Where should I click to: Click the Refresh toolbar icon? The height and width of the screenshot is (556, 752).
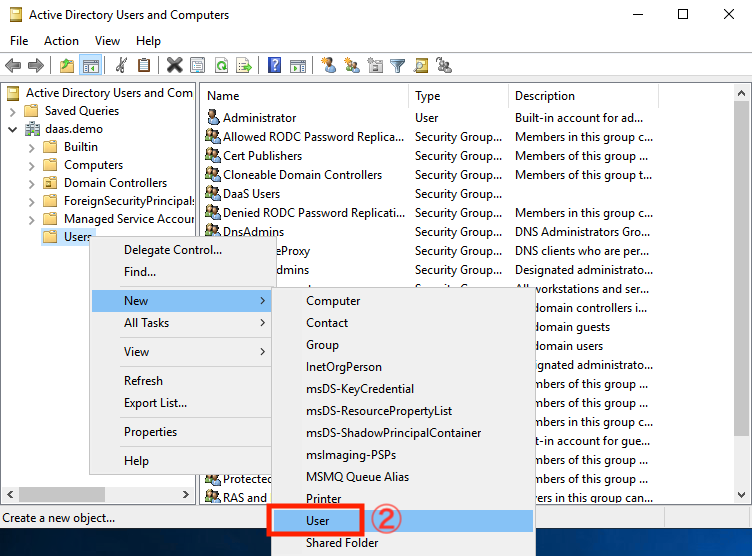pos(222,65)
